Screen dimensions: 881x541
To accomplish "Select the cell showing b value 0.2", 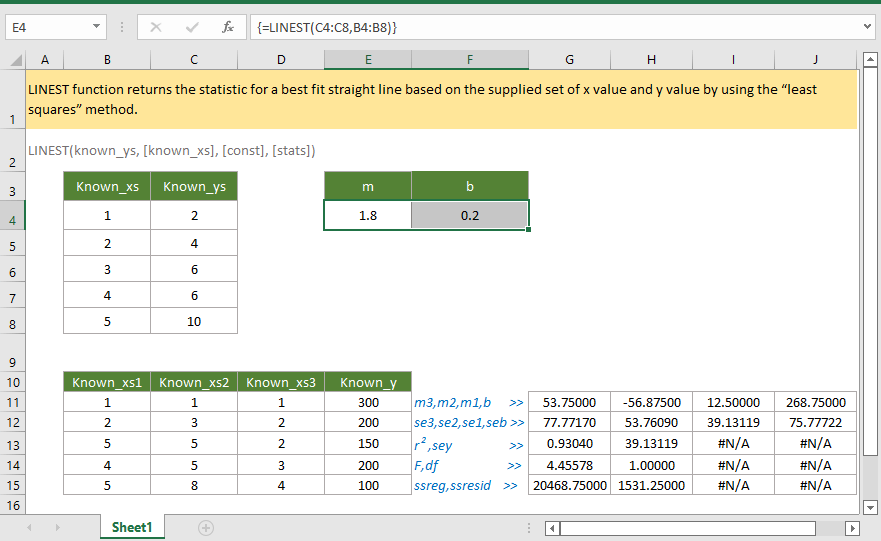I will (469, 215).
